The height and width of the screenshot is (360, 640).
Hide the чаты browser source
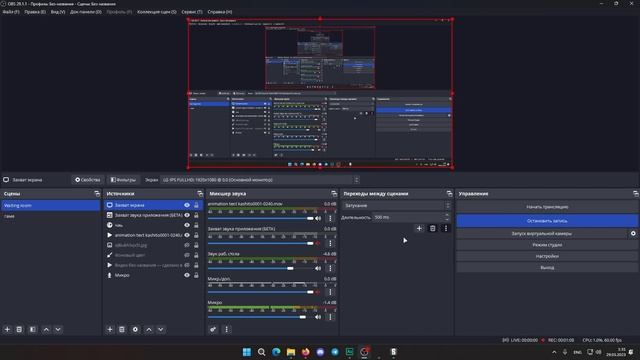[187, 225]
